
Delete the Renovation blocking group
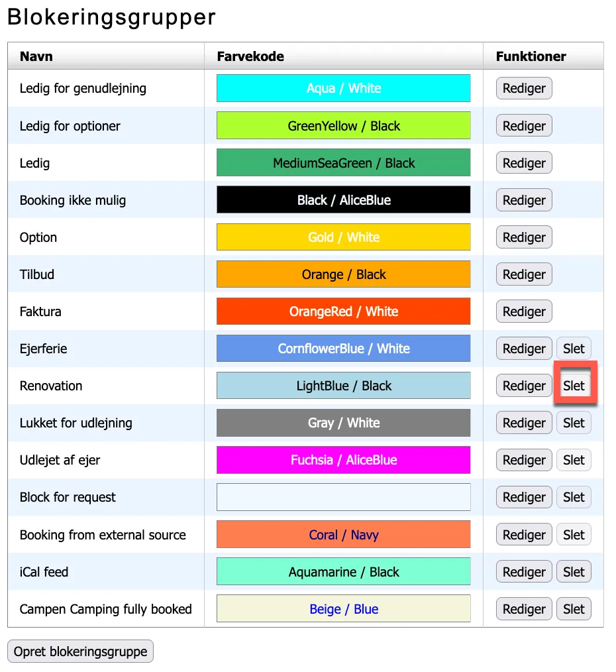pyautogui.click(x=574, y=386)
